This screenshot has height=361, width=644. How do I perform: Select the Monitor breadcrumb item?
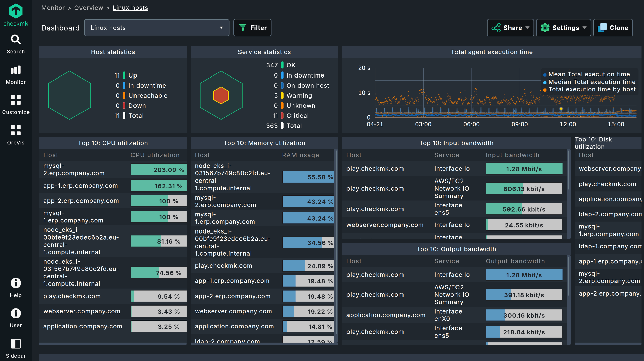tap(53, 8)
